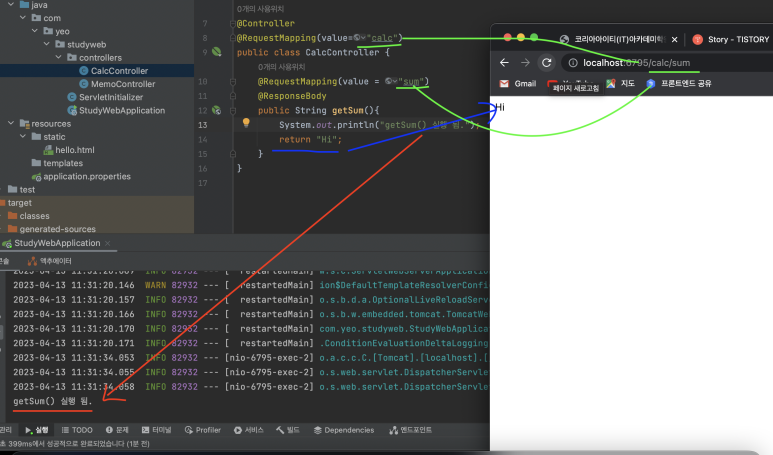Open CalcController class in project tree
This screenshot has width=773, height=455.
click(x=119, y=71)
